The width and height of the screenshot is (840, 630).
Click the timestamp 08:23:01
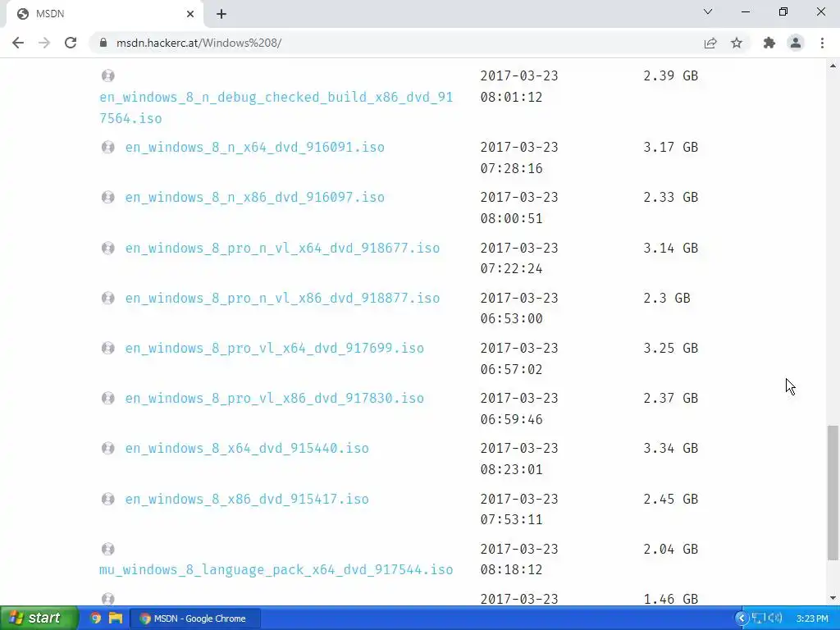(512, 470)
